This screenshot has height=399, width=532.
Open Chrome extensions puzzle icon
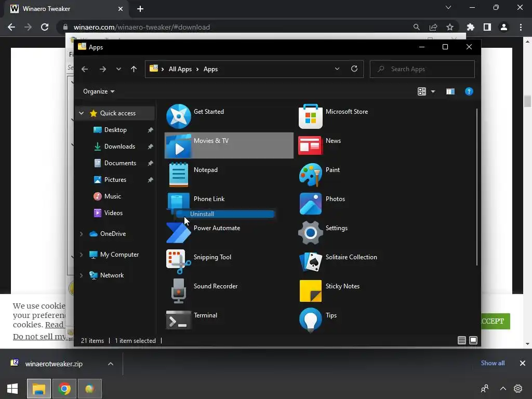(x=471, y=27)
